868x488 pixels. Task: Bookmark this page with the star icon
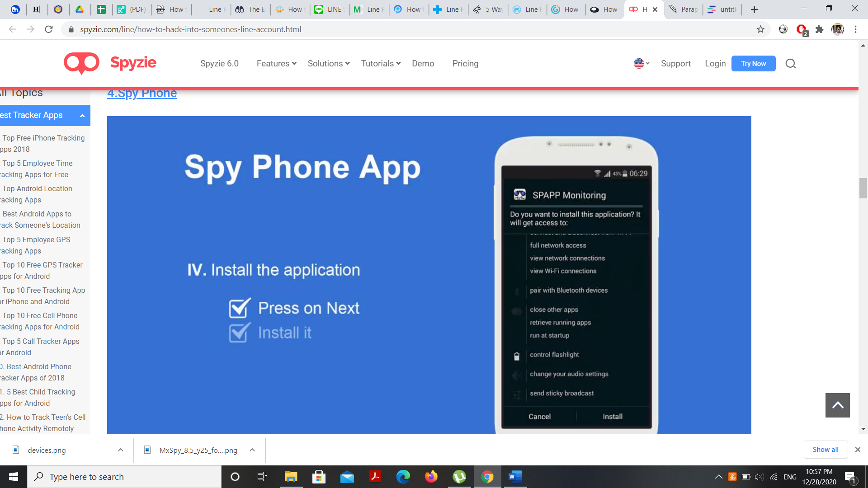click(x=760, y=29)
